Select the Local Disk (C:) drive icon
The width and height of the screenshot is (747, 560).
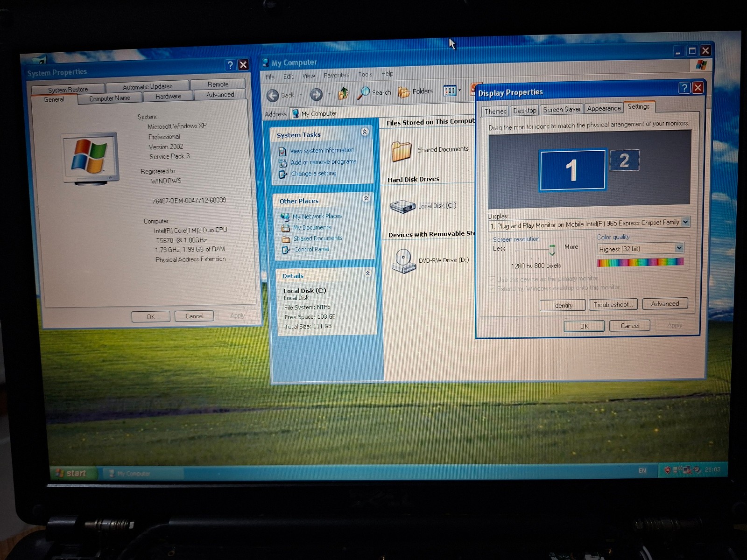(x=402, y=206)
